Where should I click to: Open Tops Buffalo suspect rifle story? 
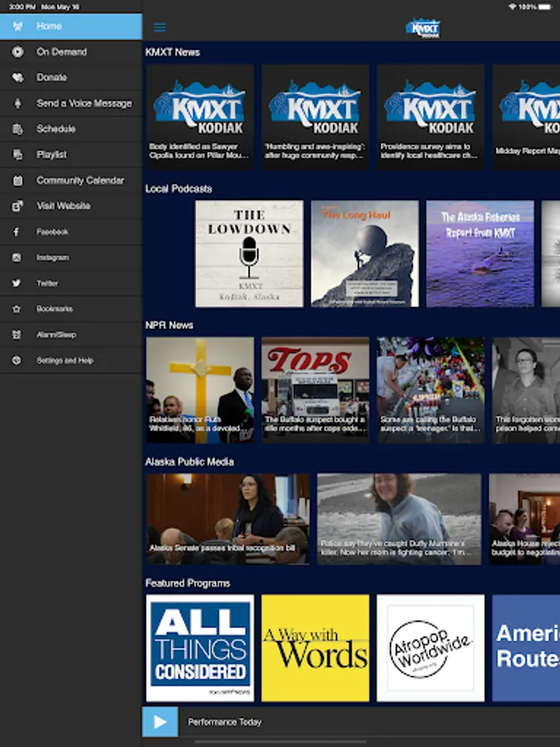pos(315,390)
